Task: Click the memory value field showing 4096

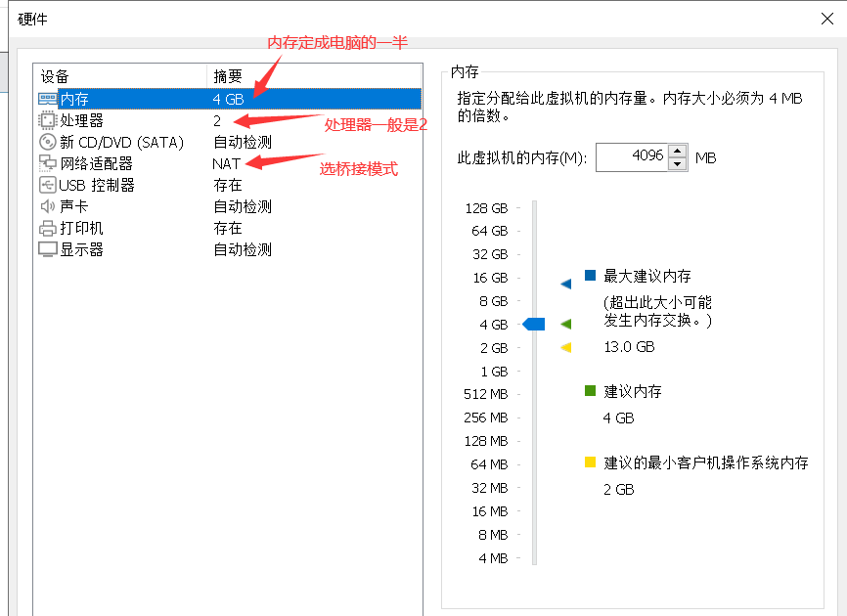Action: tap(632, 157)
